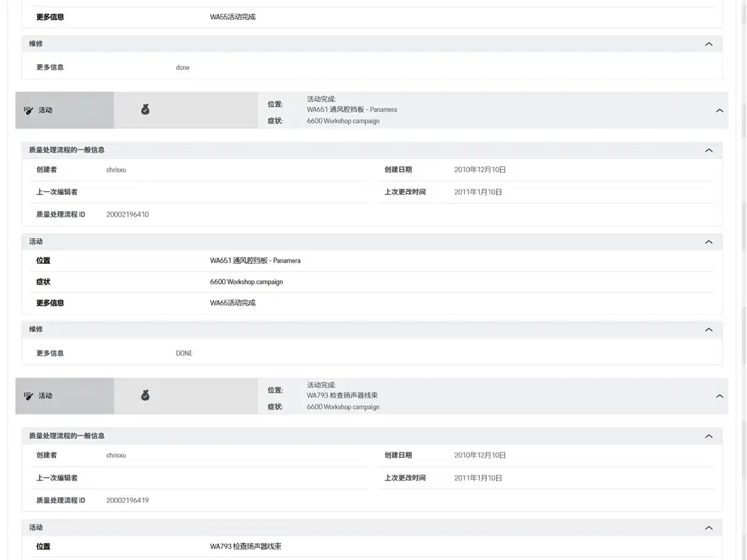Click WA793 检查扬声器线束 in 活动 section
The image size is (747, 560).
(246, 546)
